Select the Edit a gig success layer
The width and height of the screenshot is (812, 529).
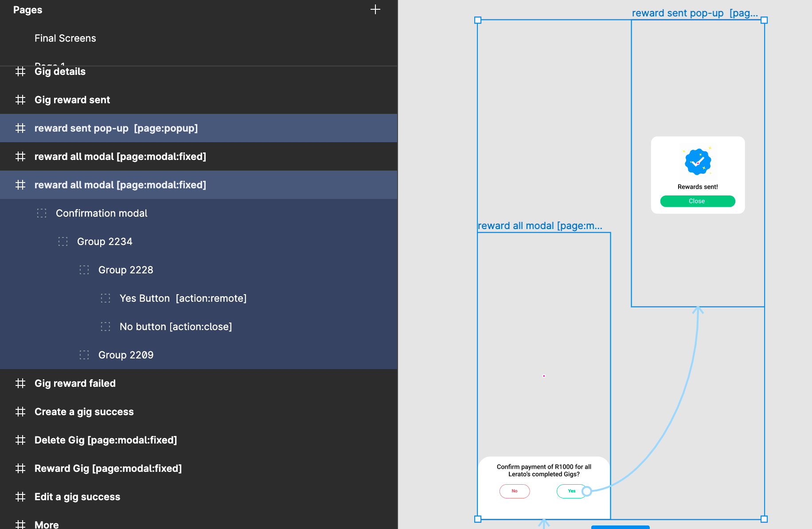pos(199,497)
